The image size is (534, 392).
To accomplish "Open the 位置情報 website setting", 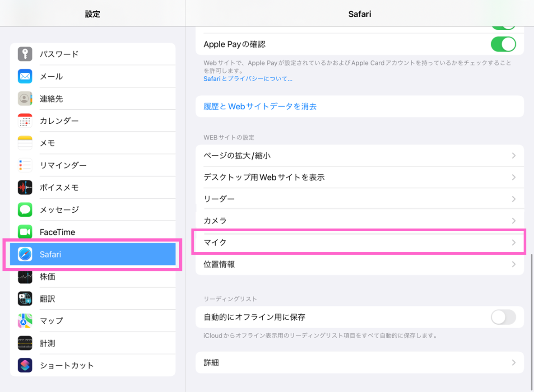I will (219, 265).
